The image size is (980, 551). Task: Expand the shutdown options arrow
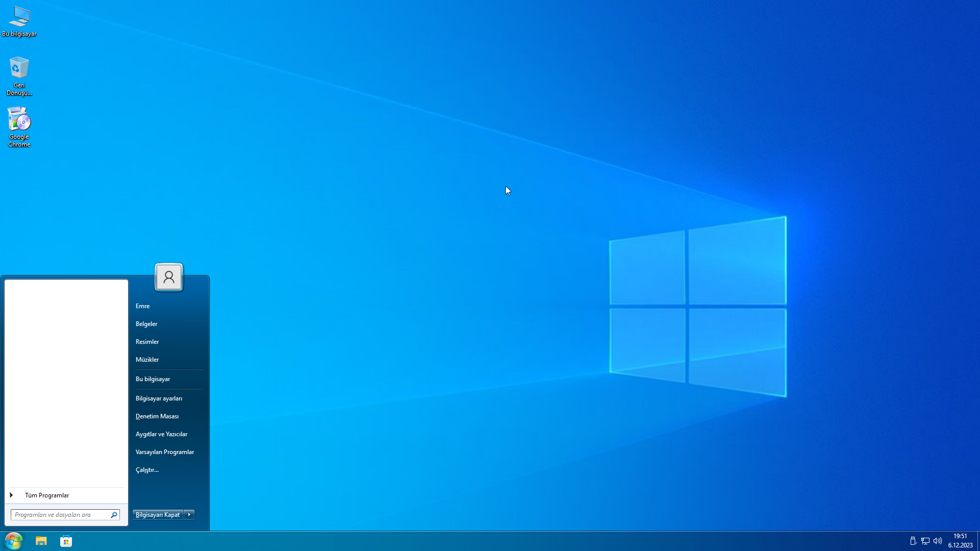click(189, 515)
